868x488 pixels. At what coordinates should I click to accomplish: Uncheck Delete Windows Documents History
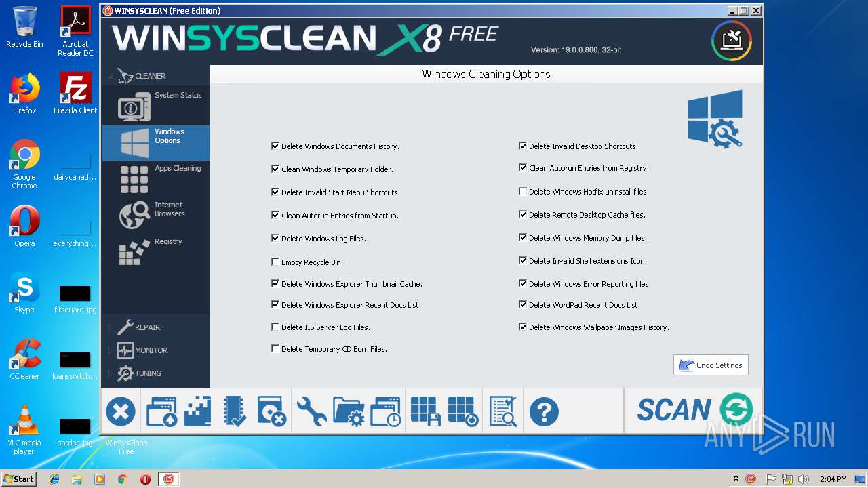275,146
